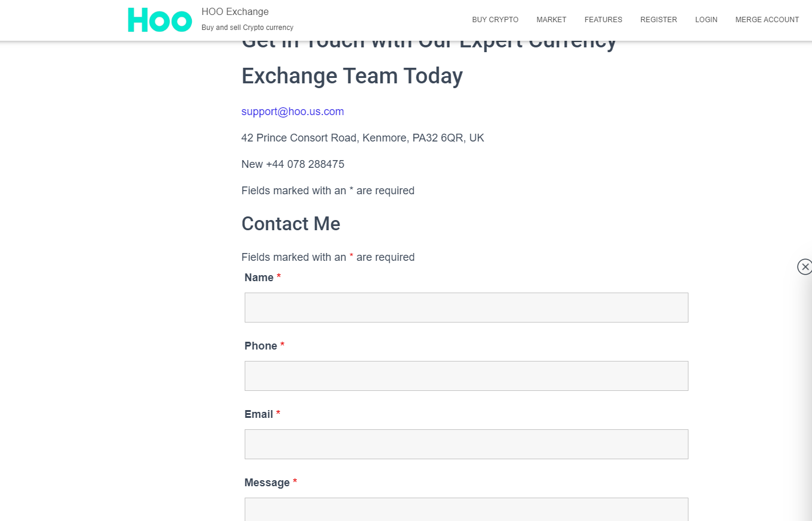
Task: Click the Contact Me heading
Action: point(291,224)
